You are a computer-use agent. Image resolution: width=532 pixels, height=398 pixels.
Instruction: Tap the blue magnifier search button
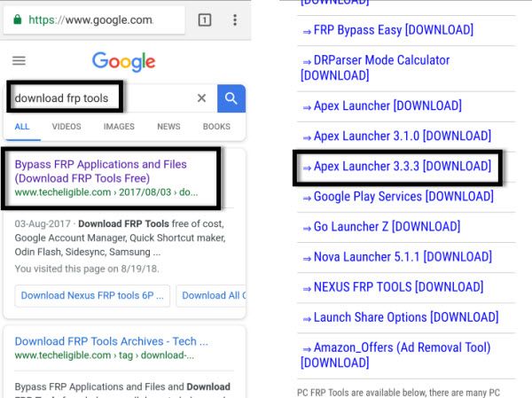[x=231, y=98]
